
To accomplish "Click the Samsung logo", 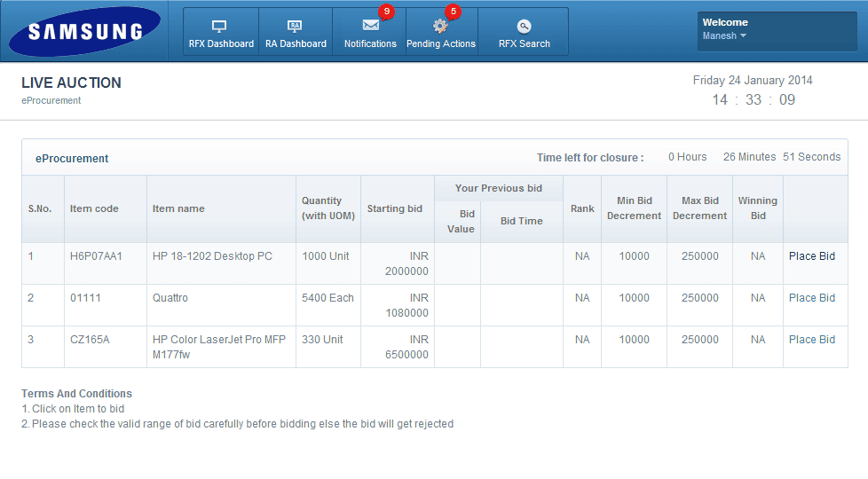I will pyautogui.click(x=85, y=31).
